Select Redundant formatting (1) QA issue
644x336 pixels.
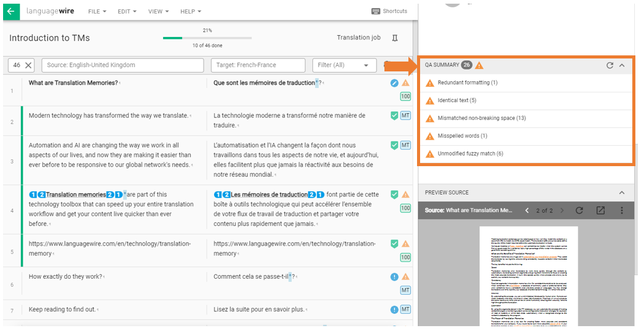tap(526, 83)
